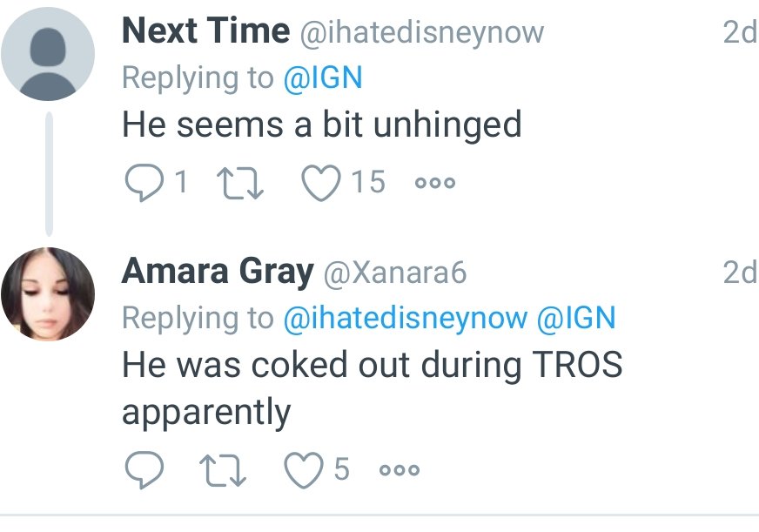Open the Next Time display name
Image resolution: width=759 pixels, height=532 pixels.
205,32
